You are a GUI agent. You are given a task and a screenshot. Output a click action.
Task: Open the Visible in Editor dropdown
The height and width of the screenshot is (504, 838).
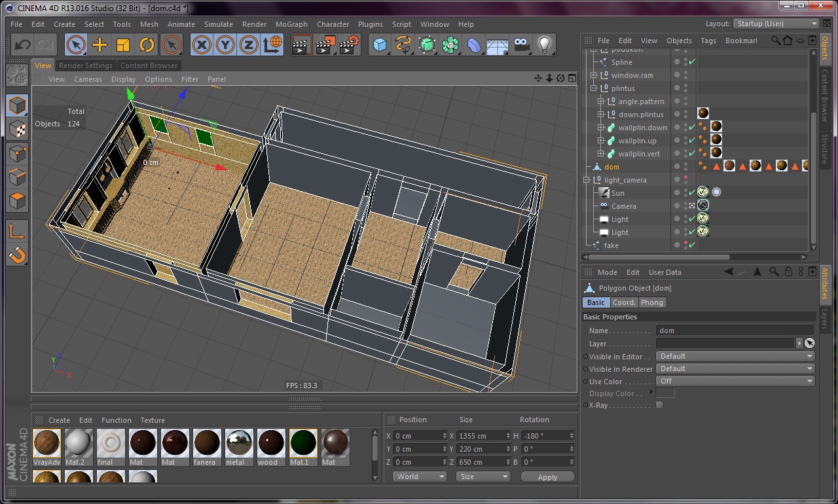[x=735, y=356]
